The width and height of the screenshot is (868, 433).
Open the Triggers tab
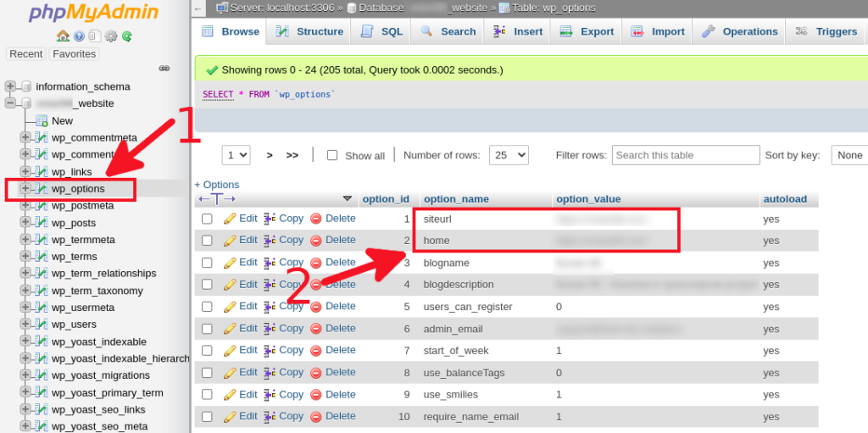(826, 31)
